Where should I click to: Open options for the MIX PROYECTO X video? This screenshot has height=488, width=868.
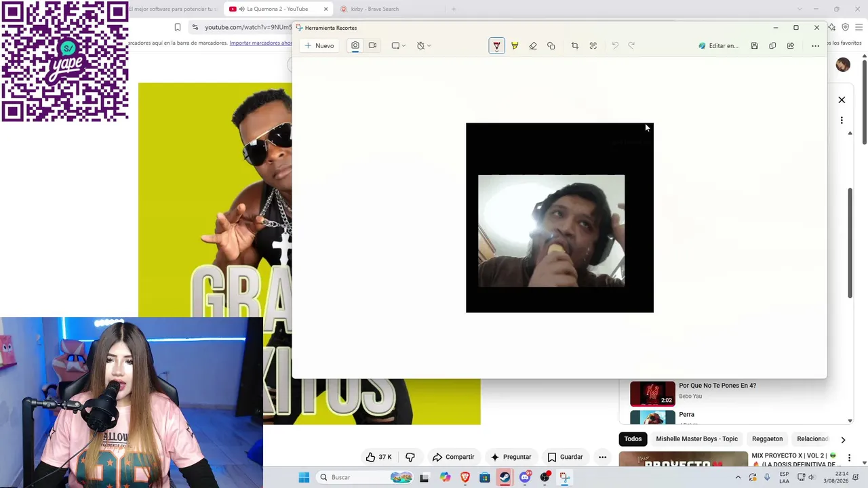click(849, 459)
